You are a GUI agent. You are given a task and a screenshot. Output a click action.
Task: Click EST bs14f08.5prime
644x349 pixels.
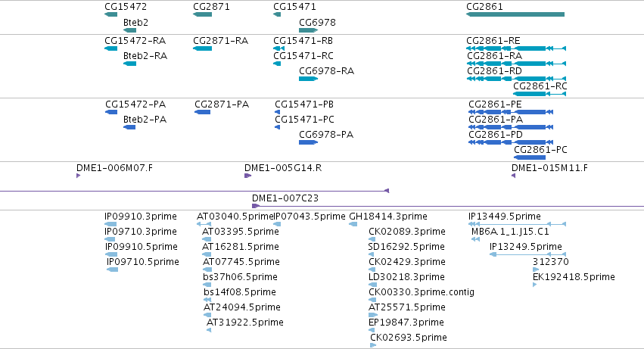[x=208, y=301]
